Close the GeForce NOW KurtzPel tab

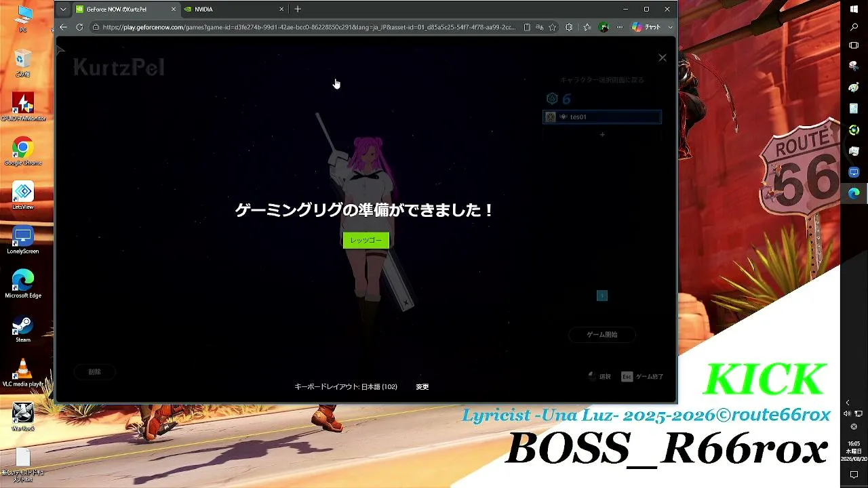(x=173, y=9)
